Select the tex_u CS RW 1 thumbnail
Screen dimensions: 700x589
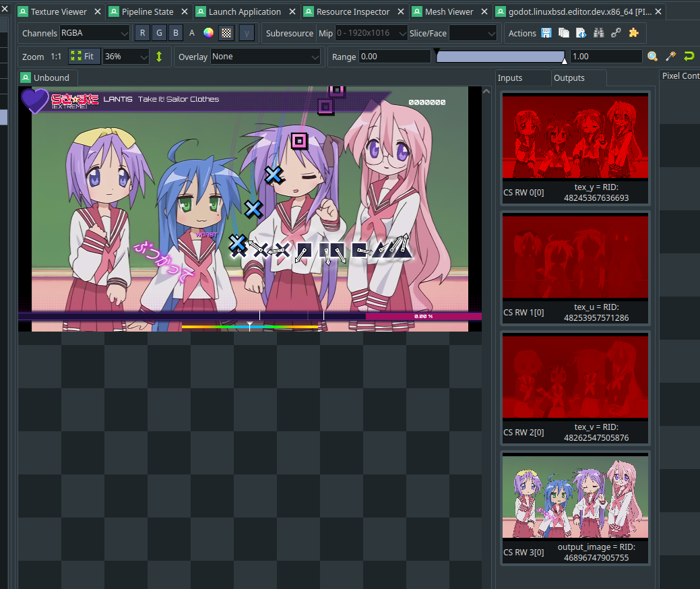(575, 268)
